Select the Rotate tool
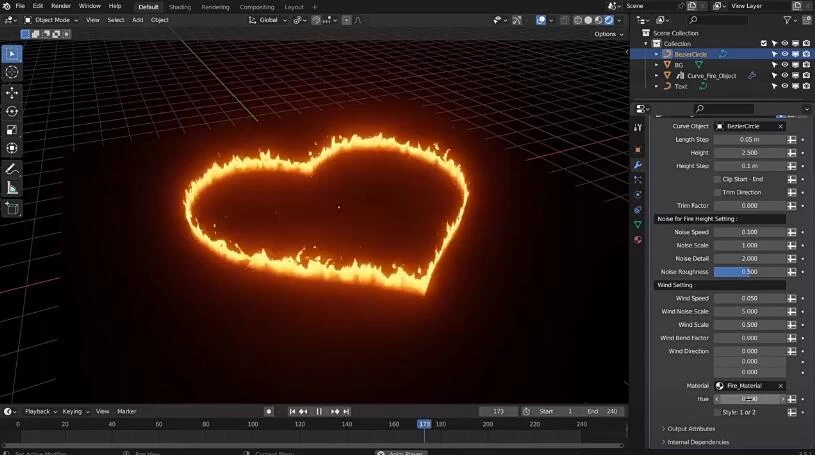The width and height of the screenshot is (815, 455). 12,111
